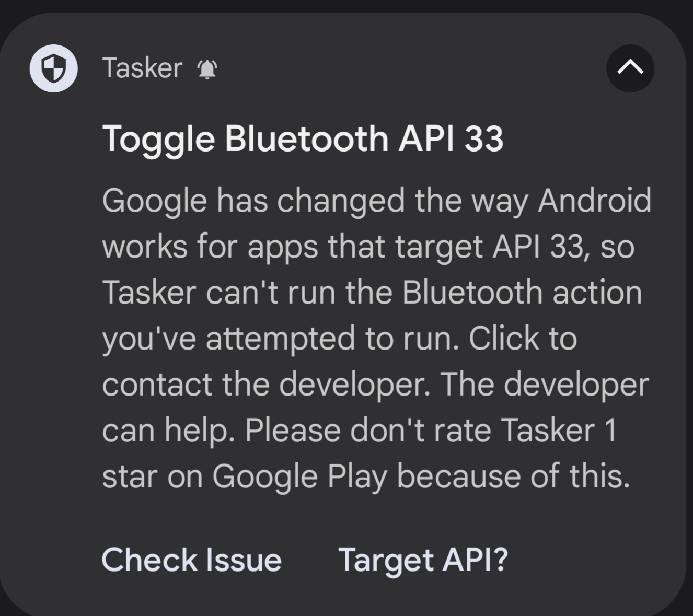Tap the "Please don't rate Tasker 1" line

click(x=431, y=431)
